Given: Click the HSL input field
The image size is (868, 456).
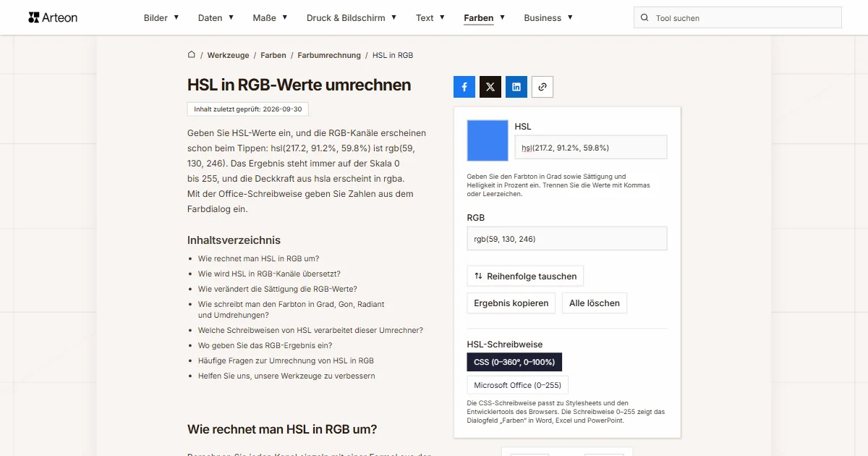Looking at the screenshot, I should (x=591, y=147).
